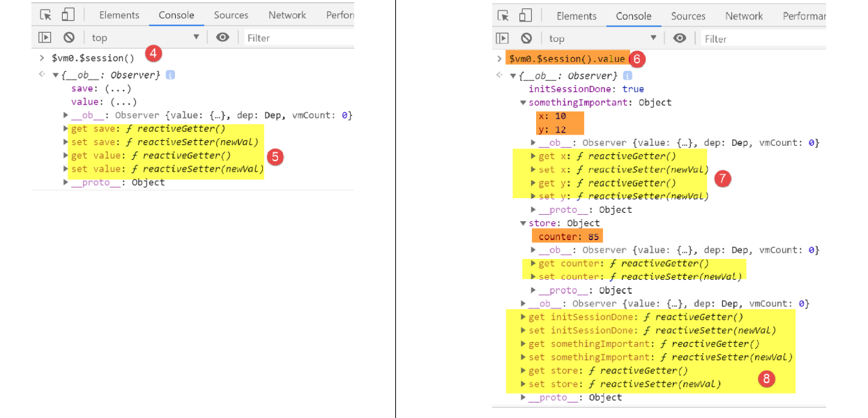Clear console in the right DevTools panel
Viewport: 868px width, 418px height.
click(526, 38)
